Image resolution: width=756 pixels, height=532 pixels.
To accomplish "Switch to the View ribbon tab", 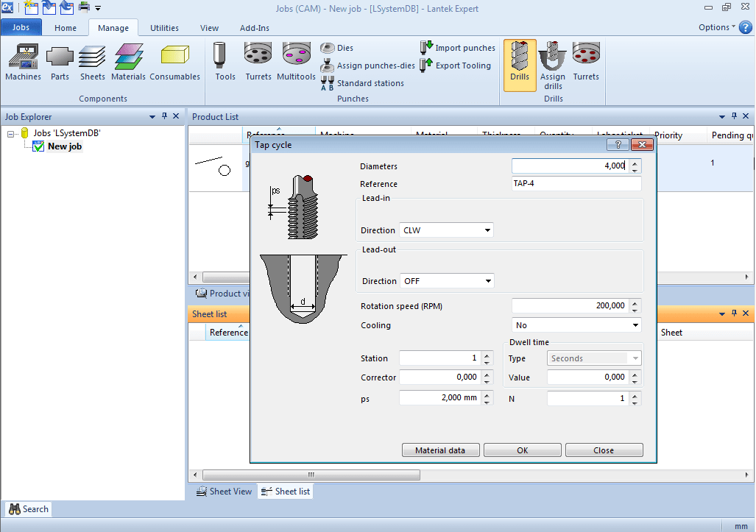I will coord(209,28).
